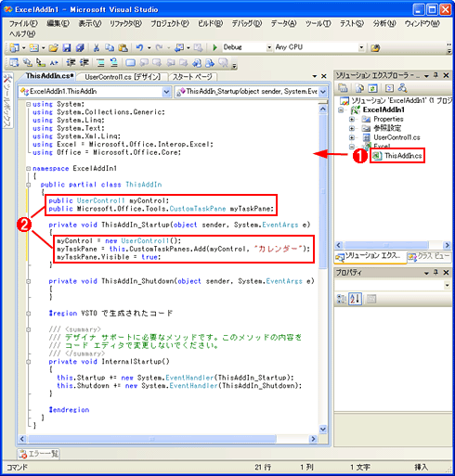The image size is (455, 476).
Task: Click the Save All toolbar icon
Action: (80, 47)
